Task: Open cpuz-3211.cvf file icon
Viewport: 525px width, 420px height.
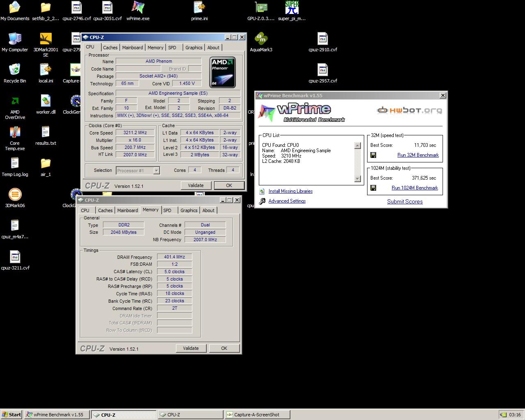Action: 15,260
